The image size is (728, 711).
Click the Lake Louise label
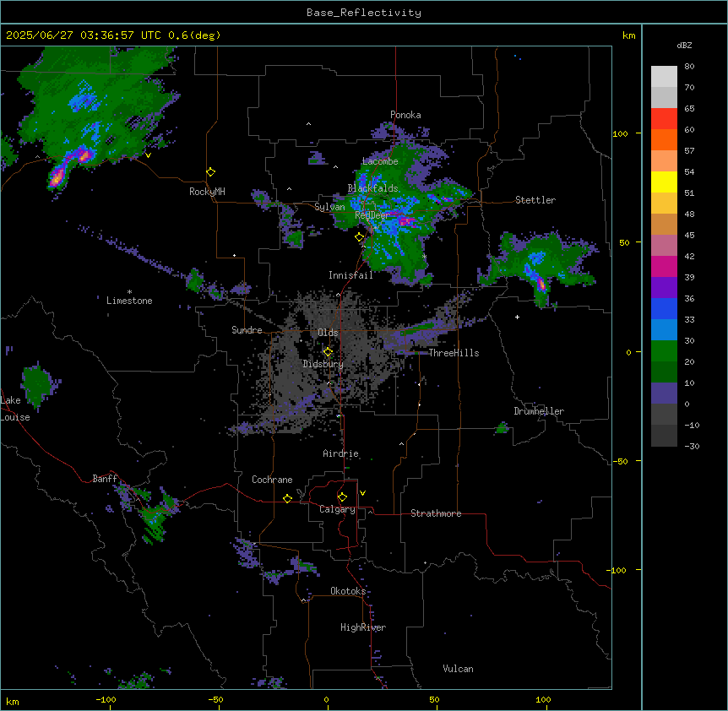(x=14, y=409)
